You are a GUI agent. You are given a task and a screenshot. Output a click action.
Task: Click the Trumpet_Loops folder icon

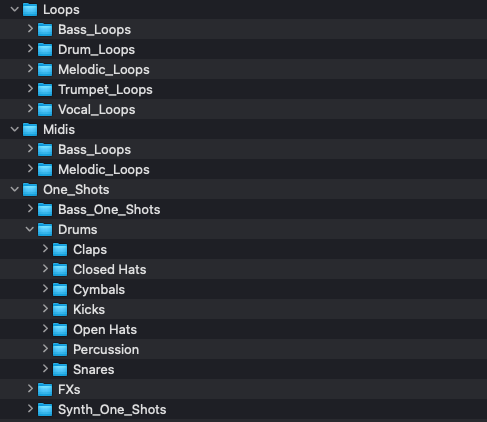45,89
